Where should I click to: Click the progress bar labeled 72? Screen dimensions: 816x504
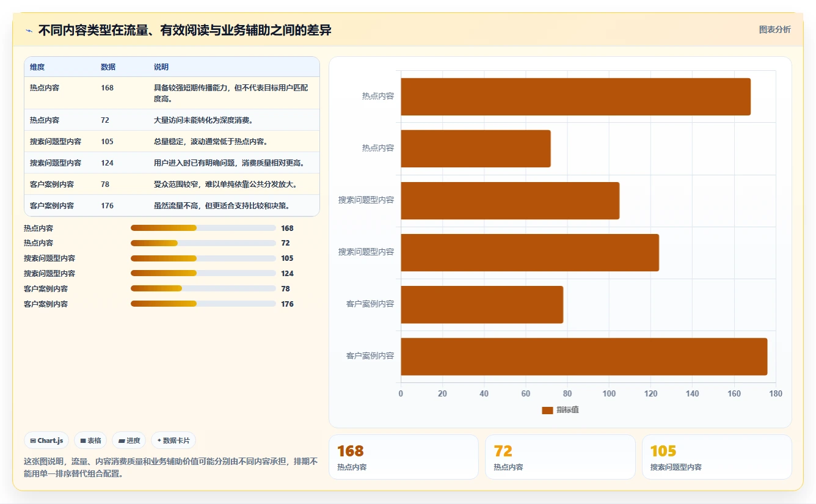(x=203, y=243)
